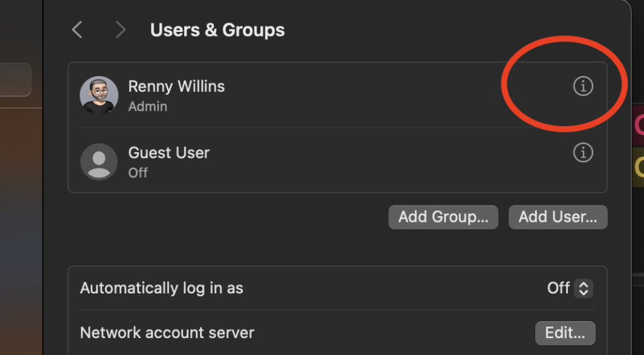Image resolution: width=644 pixels, height=355 pixels.
Task: Open info for Renny Willins account
Action: pos(583,86)
